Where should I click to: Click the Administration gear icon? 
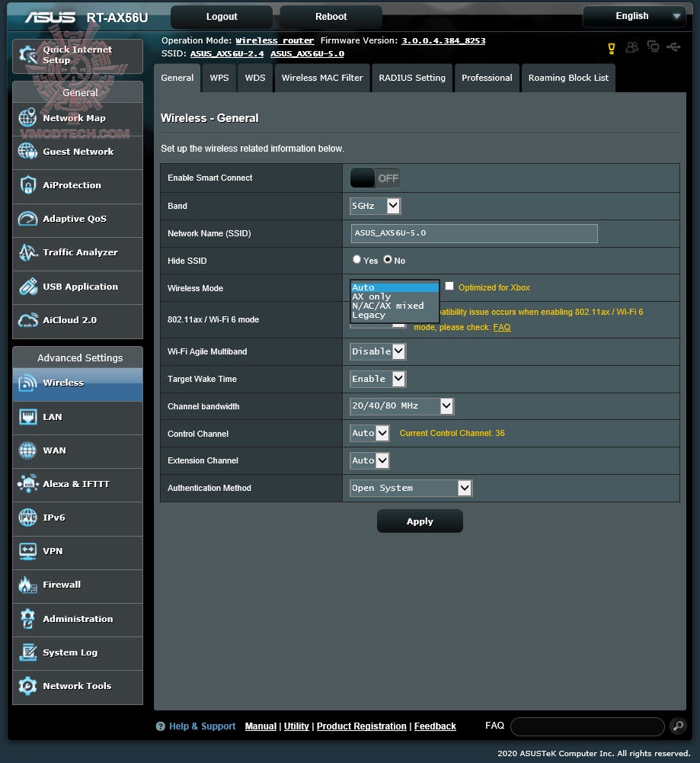[x=27, y=618]
